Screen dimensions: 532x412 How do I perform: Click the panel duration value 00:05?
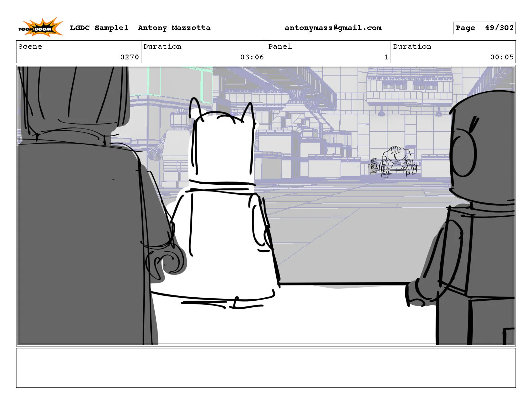click(x=502, y=57)
